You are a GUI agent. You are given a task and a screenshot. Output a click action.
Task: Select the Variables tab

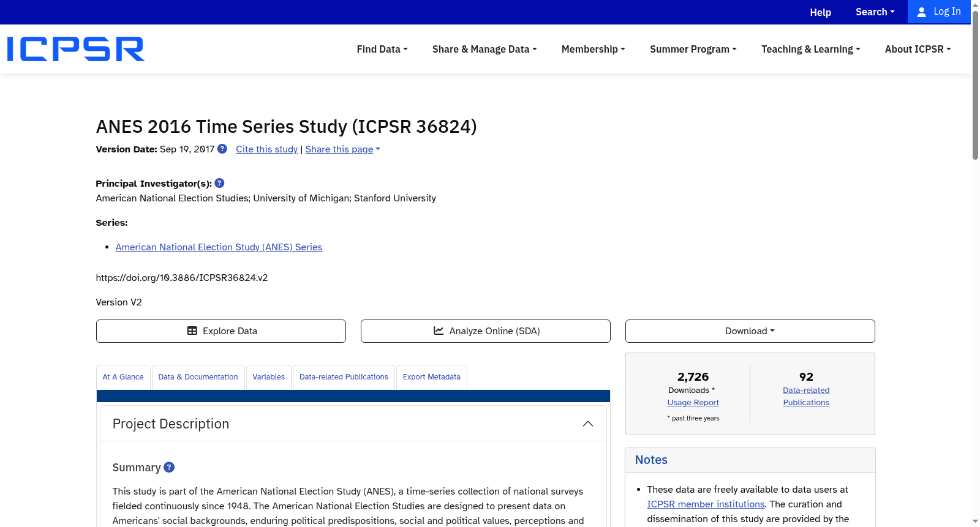pyautogui.click(x=269, y=377)
